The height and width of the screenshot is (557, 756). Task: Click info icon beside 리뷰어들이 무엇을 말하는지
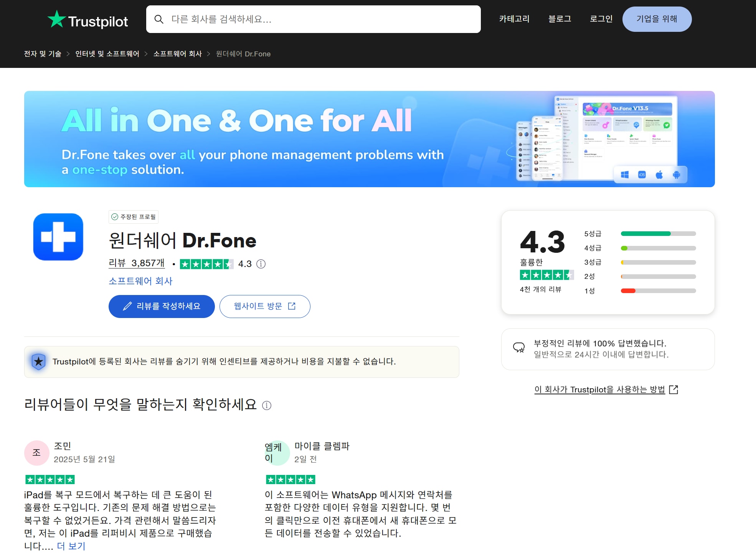click(267, 405)
